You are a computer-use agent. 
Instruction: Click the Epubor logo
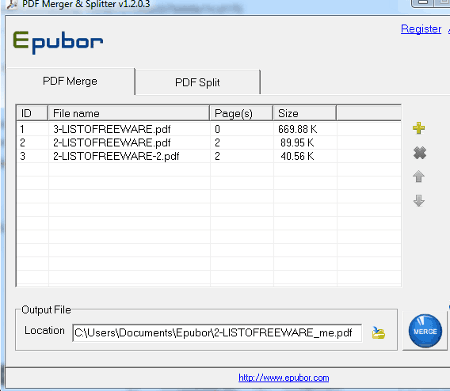click(x=58, y=42)
